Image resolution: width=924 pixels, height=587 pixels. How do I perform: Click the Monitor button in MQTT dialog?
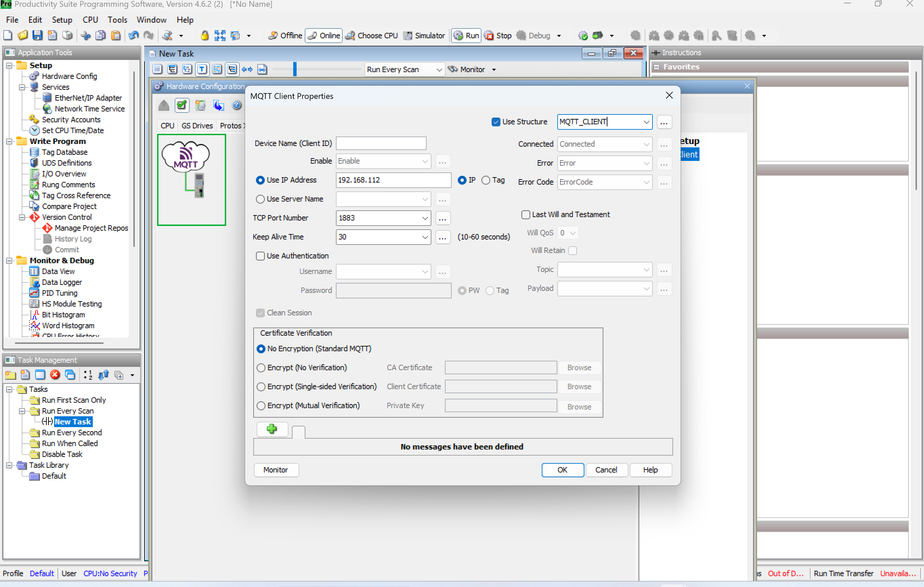pos(276,469)
